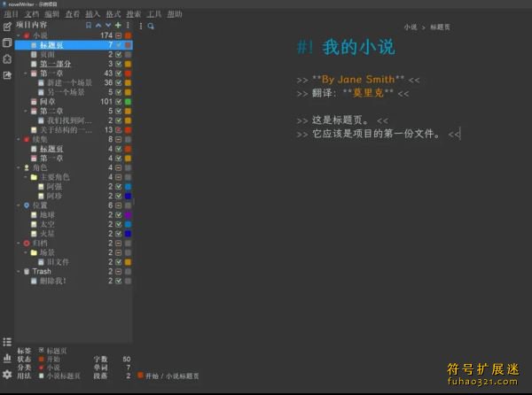Collapse the 归档 root folder
Image resolution: width=532 pixels, height=395 pixels.
coord(19,244)
